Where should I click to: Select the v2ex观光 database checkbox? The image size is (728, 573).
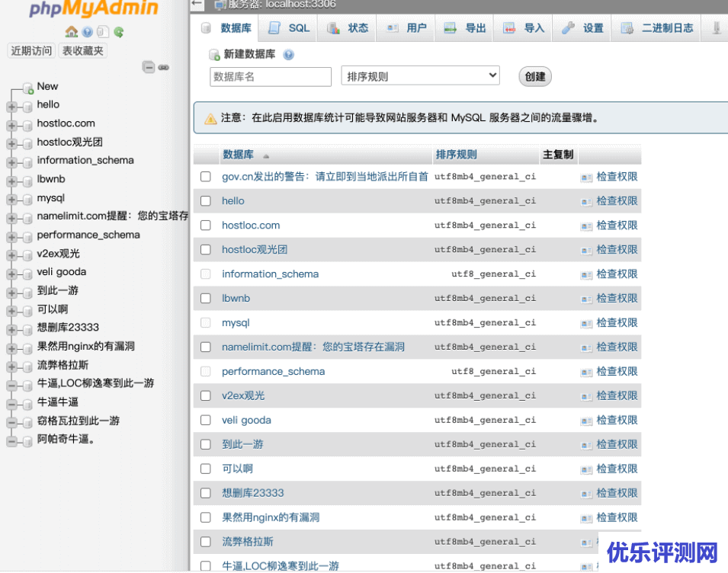tap(206, 395)
